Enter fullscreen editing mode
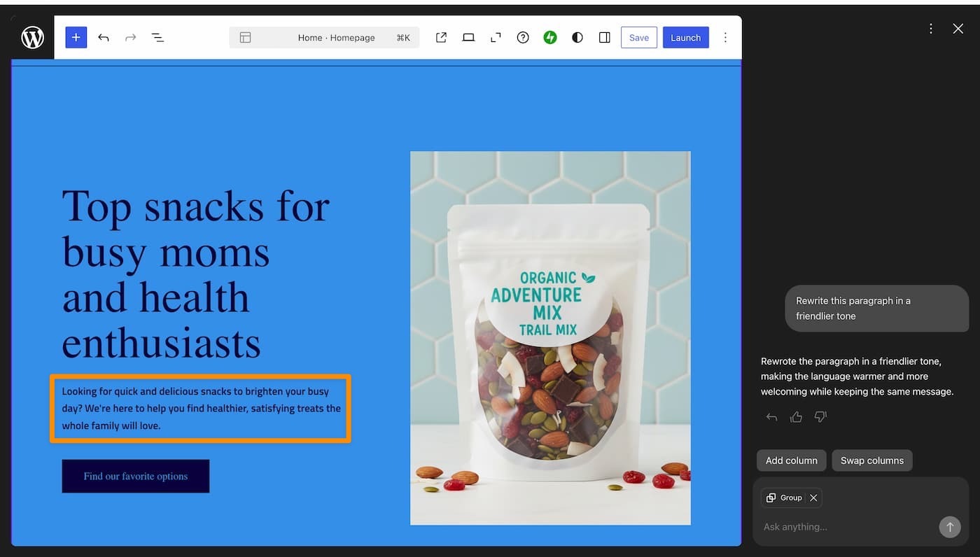 496,37
